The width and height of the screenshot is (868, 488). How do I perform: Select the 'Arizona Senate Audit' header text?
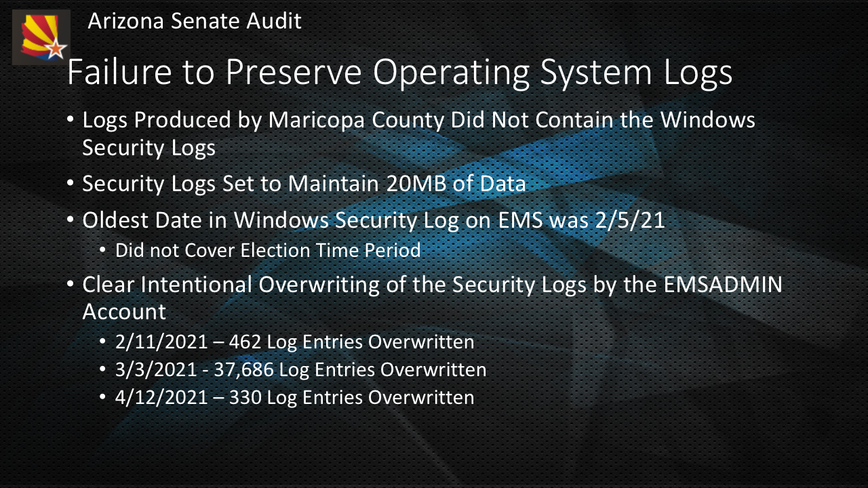(195, 21)
